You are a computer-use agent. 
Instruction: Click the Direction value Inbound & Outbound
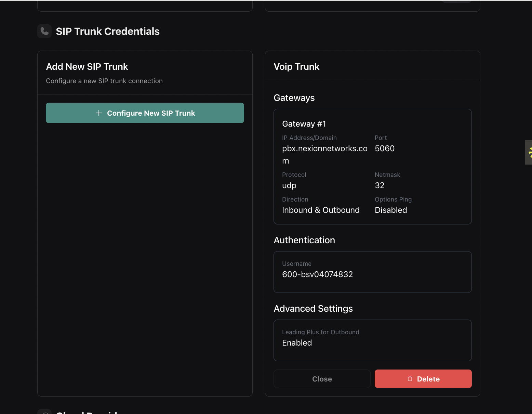[x=321, y=210]
